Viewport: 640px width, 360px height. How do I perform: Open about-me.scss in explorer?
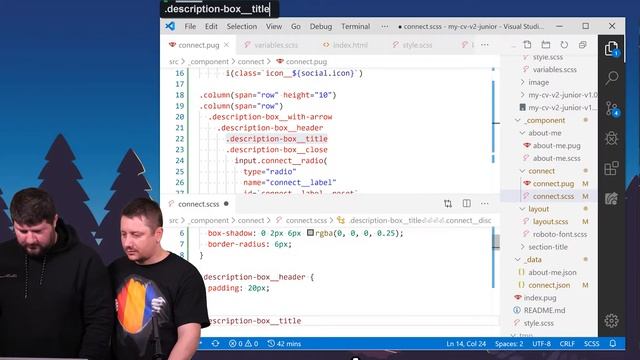pos(556,158)
